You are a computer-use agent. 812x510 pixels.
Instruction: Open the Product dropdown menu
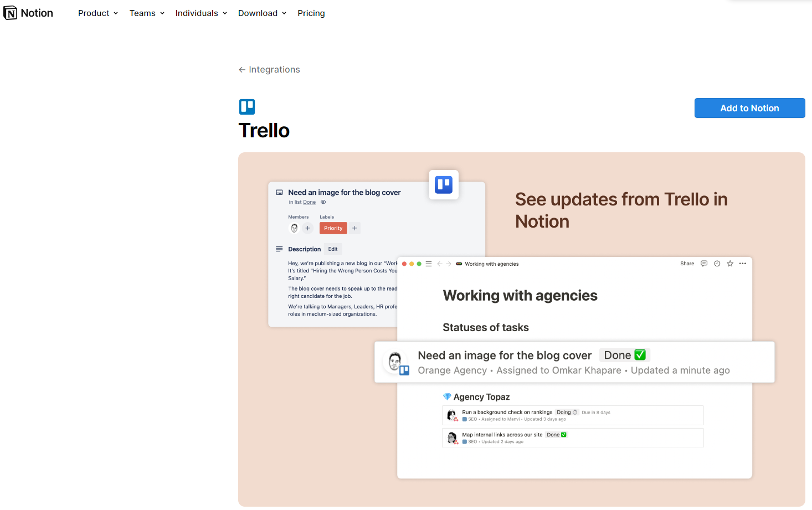point(98,13)
